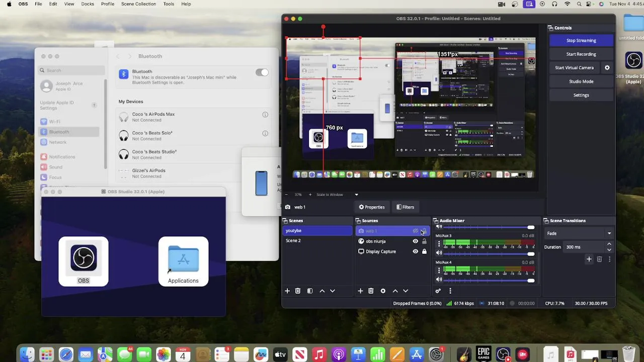The height and width of the screenshot is (362, 644).
Task: Turn off the Bluetooth switch in System Settings
Action: point(262,72)
